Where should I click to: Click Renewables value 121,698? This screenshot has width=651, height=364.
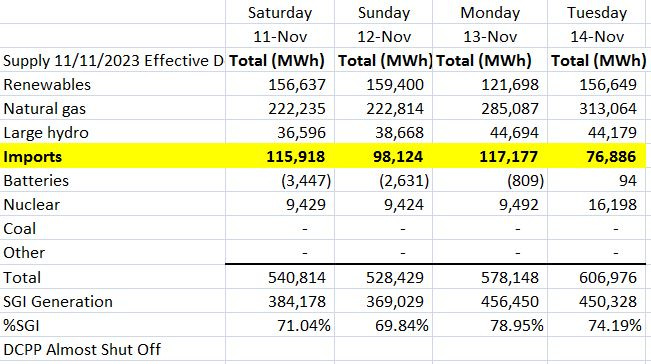(x=510, y=84)
